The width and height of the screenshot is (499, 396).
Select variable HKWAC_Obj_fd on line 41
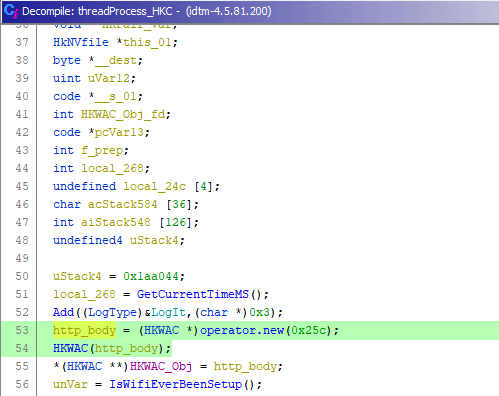tap(123, 114)
